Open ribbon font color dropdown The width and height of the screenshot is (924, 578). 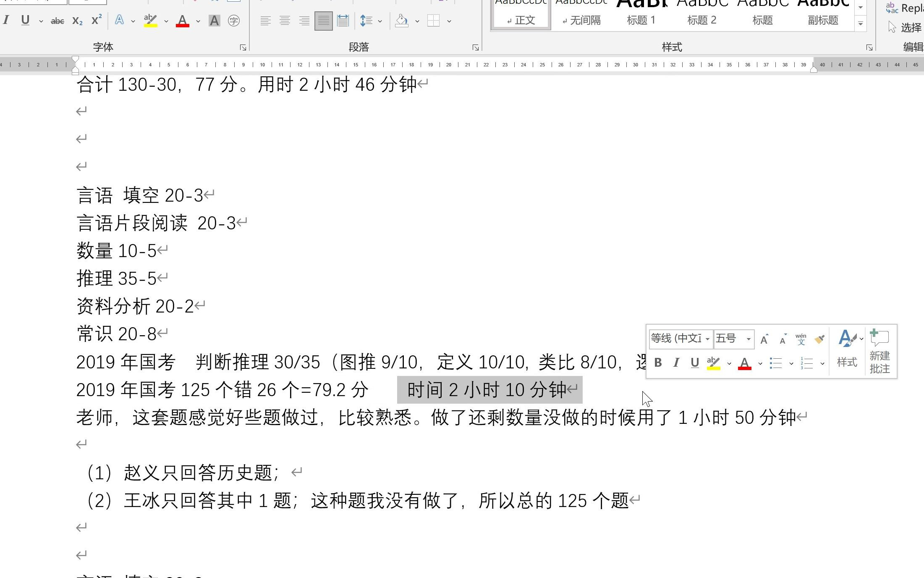tap(198, 21)
